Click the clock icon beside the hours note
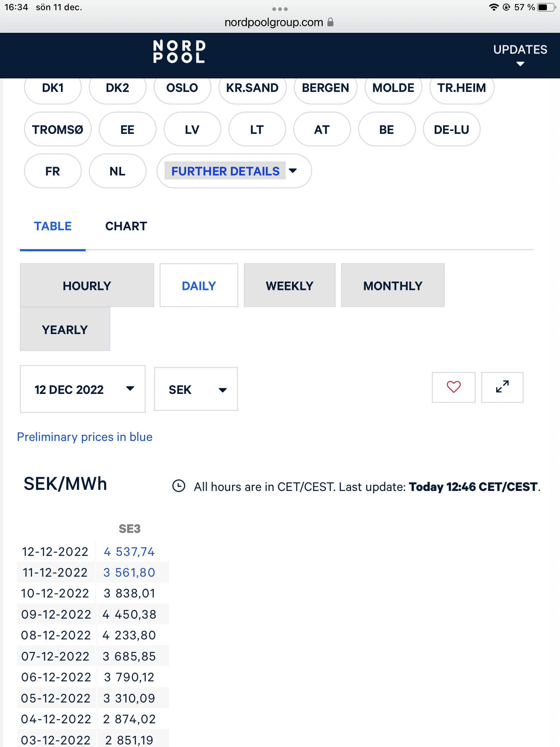Viewport: 560px width, 747px height. pos(179,486)
